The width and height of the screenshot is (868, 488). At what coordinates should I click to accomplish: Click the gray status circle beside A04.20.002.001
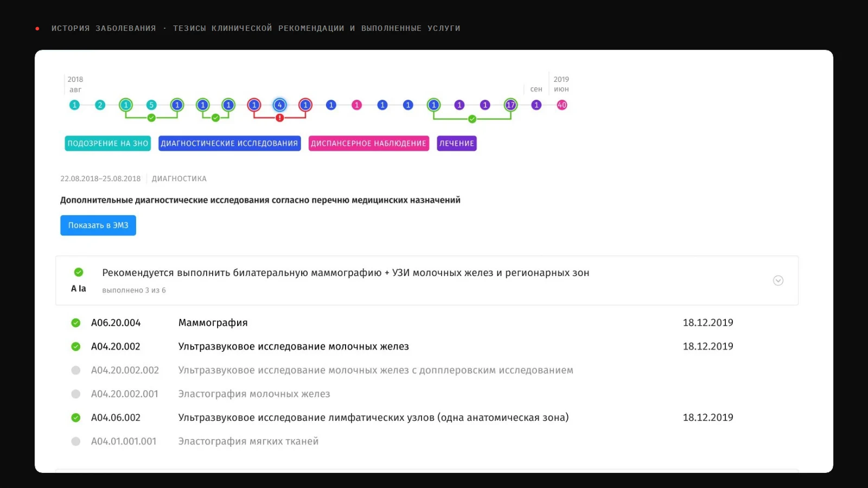tap(76, 394)
